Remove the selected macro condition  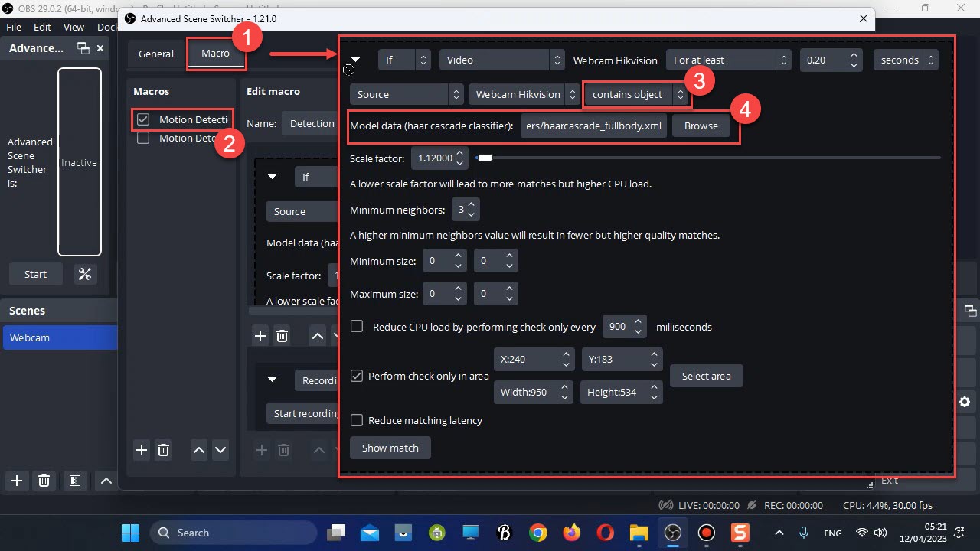tap(282, 335)
